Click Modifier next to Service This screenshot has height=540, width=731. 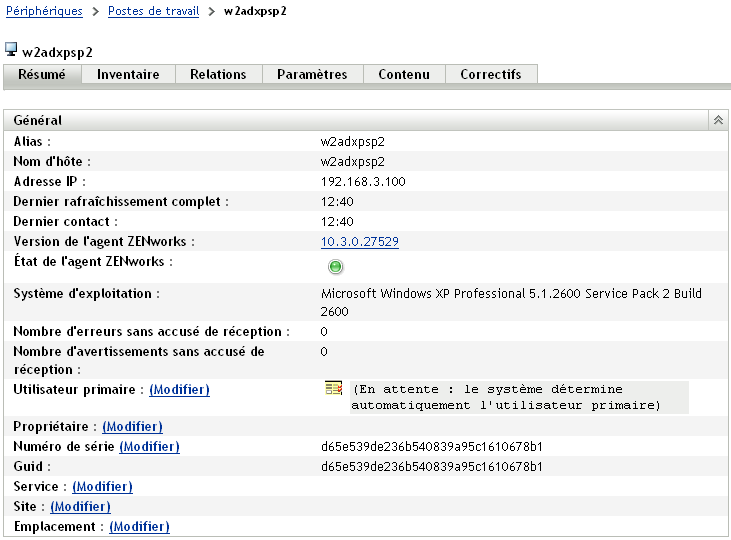[x=103, y=487]
